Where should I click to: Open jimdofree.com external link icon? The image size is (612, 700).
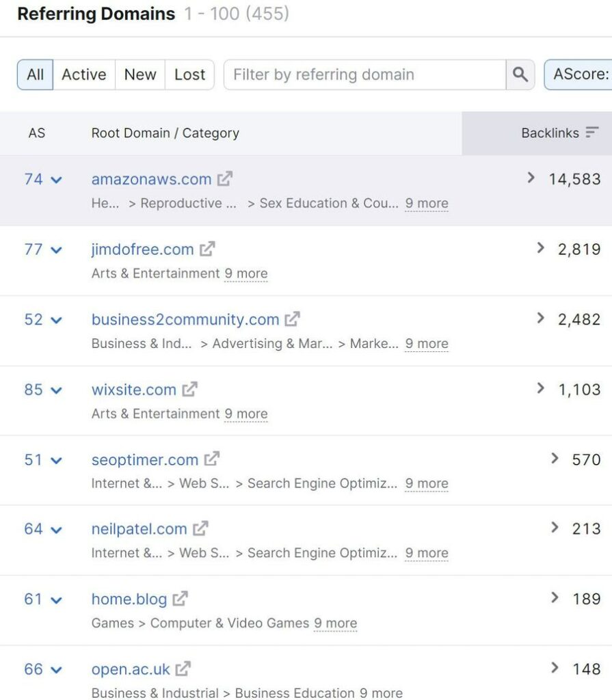pos(207,249)
